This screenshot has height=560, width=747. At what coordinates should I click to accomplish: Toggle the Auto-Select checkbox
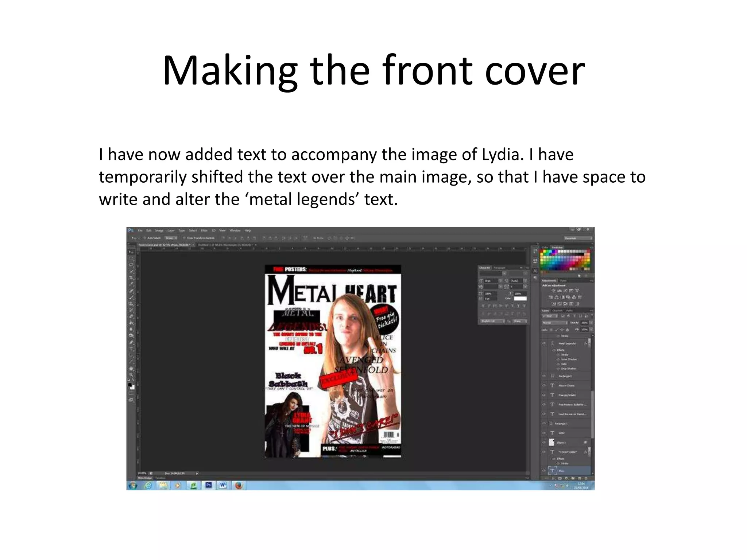(x=144, y=238)
